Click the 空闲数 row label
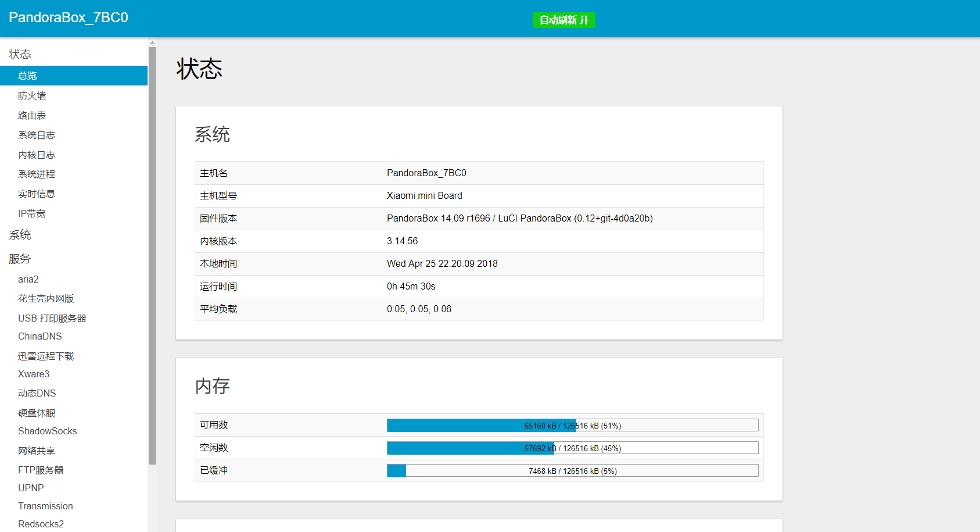The image size is (980, 532). (x=214, y=447)
